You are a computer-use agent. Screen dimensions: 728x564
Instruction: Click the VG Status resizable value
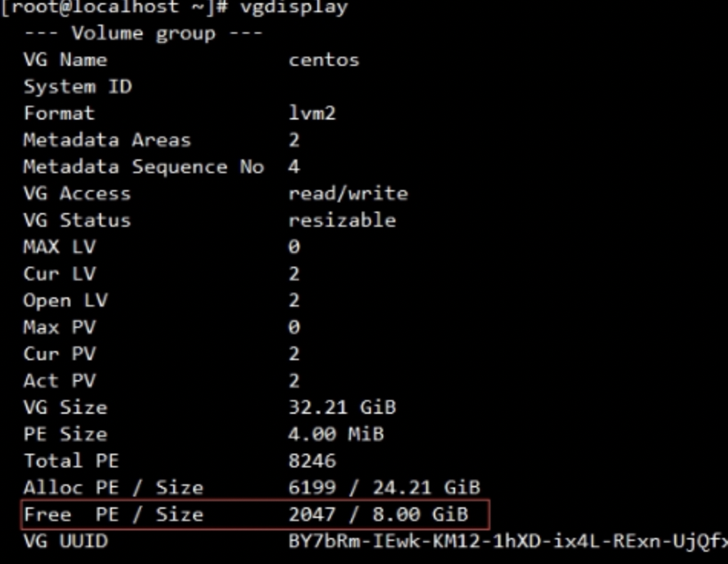click(x=343, y=220)
